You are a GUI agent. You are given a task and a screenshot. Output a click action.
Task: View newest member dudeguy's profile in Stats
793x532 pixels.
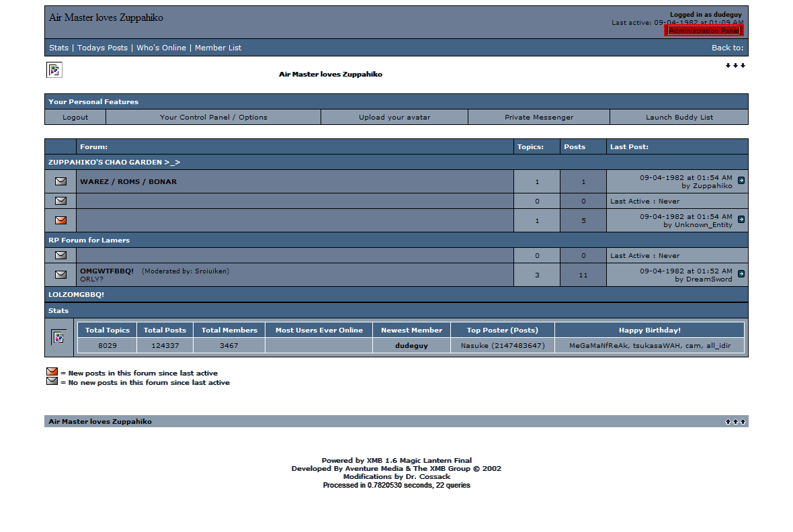pyautogui.click(x=411, y=345)
